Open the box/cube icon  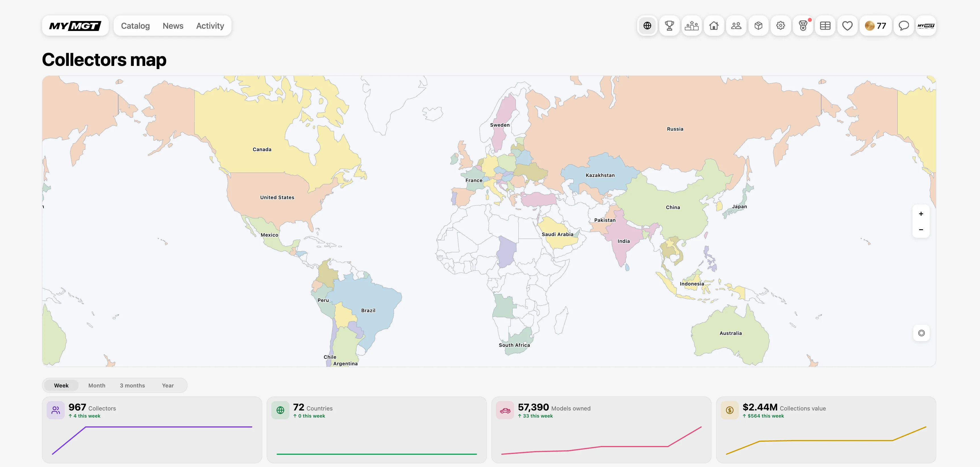coord(759,26)
